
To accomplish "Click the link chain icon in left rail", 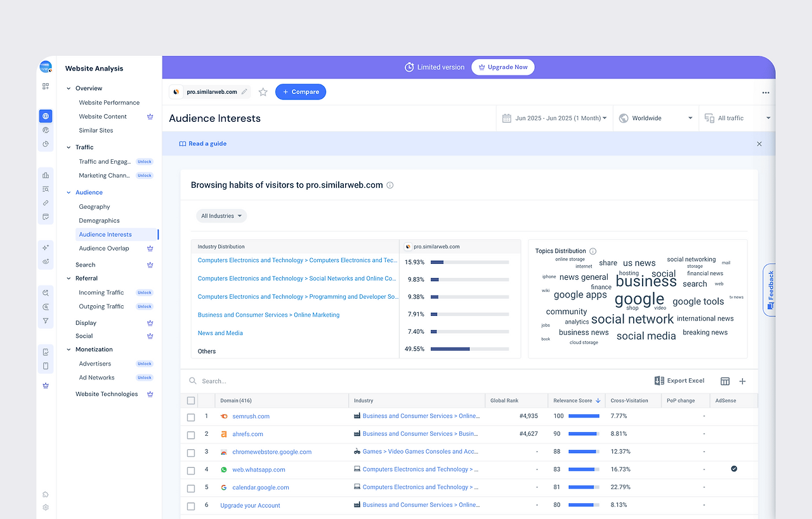I will pyautogui.click(x=46, y=203).
